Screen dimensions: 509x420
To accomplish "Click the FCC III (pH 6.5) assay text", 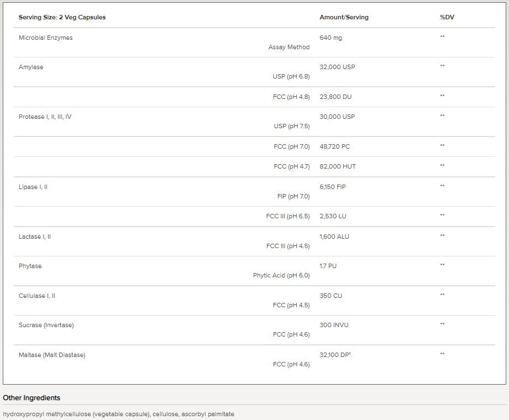I will (287, 216).
